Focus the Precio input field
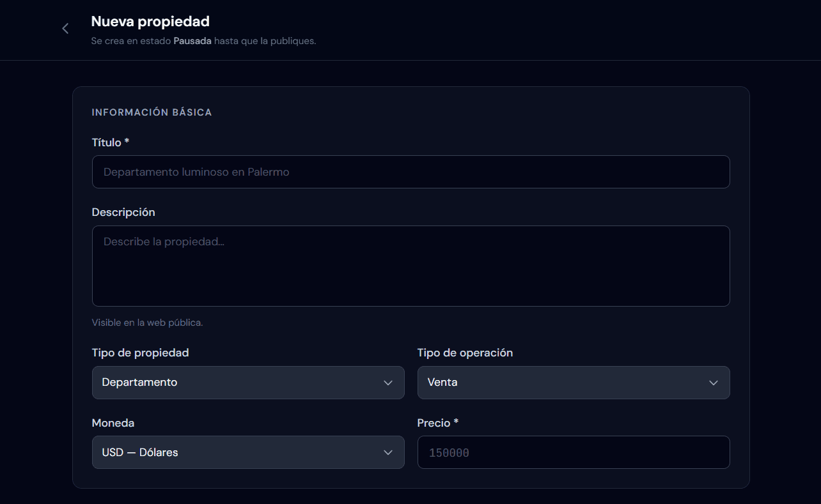This screenshot has width=821, height=504. 574,452
